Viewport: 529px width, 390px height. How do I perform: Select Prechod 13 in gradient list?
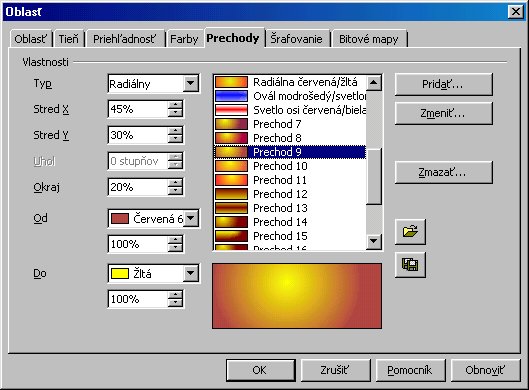point(290,208)
